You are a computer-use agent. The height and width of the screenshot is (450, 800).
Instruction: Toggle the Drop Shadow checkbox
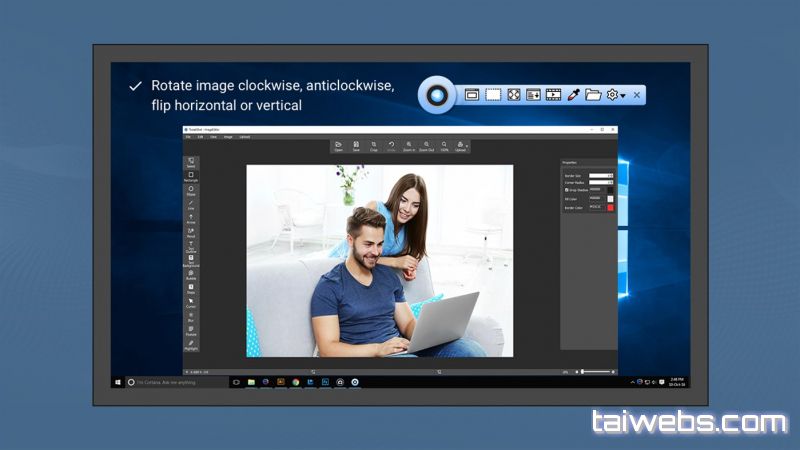coord(567,189)
